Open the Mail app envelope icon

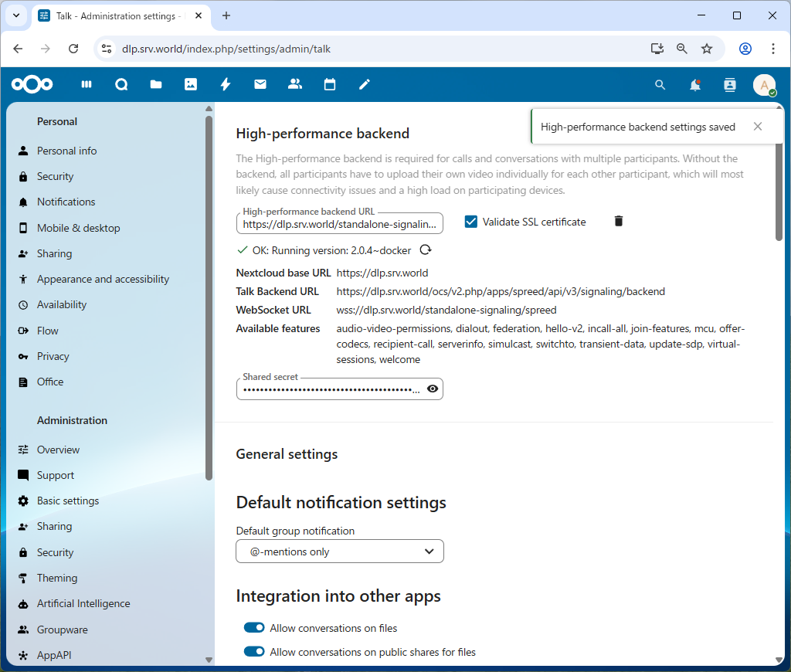pos(260,85)
